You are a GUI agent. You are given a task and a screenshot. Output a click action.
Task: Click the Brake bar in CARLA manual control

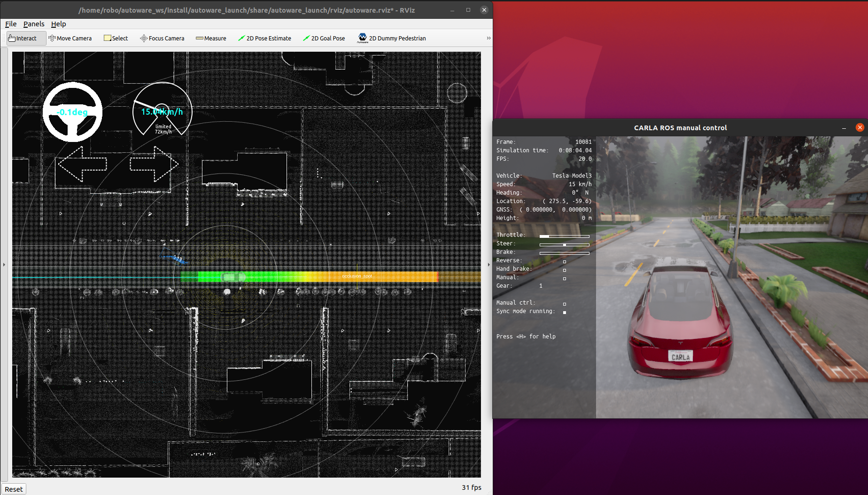pyautogui.click(x=565, y=253)
